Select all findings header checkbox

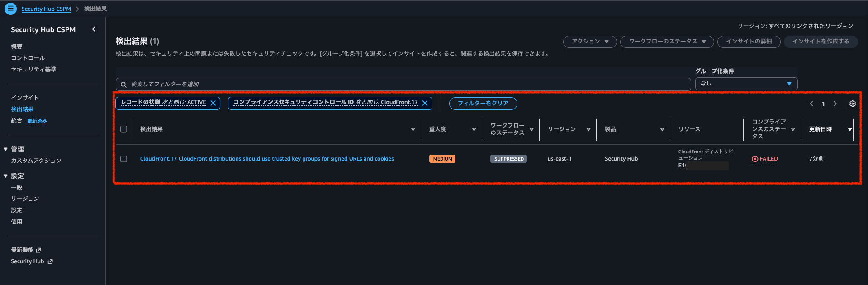pos(123,129)
